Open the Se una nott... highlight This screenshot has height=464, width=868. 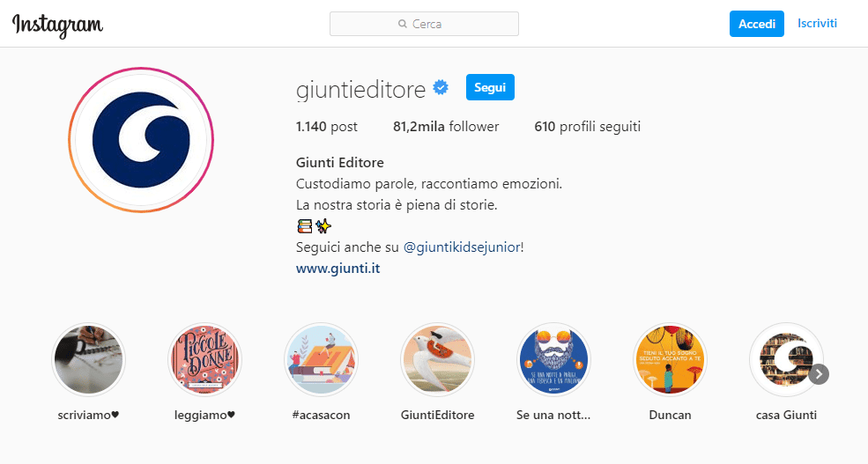(x=553, y=360)
